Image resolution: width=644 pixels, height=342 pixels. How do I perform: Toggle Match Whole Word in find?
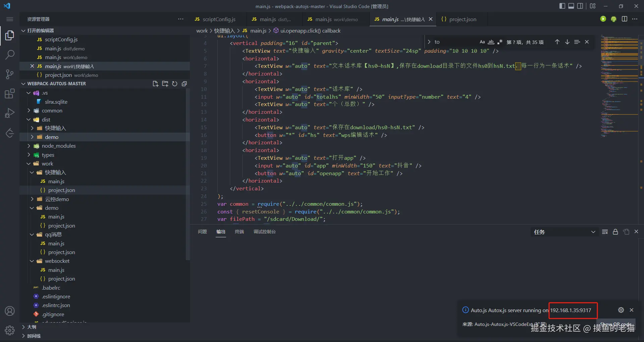pos(491,42)
